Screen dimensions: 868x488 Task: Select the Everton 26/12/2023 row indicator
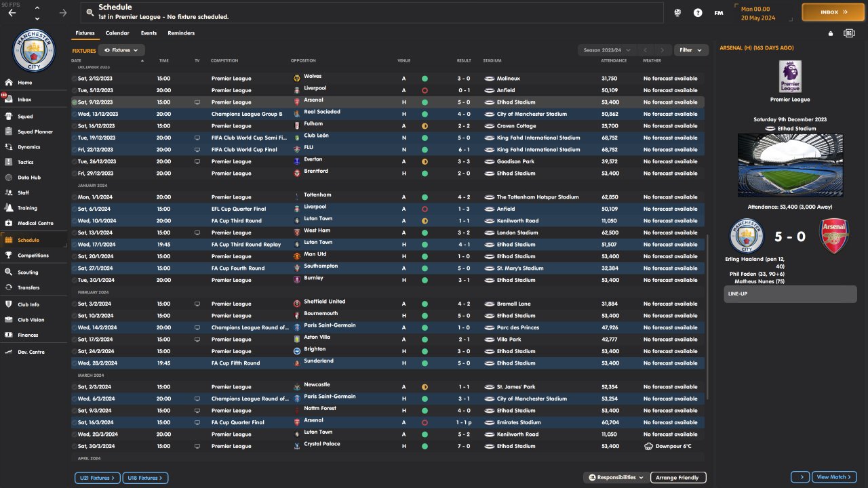coord(75,161)
